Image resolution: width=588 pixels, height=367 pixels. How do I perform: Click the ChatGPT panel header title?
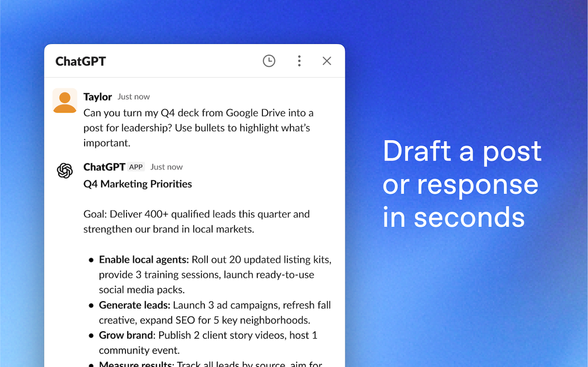tap(80, 61)
